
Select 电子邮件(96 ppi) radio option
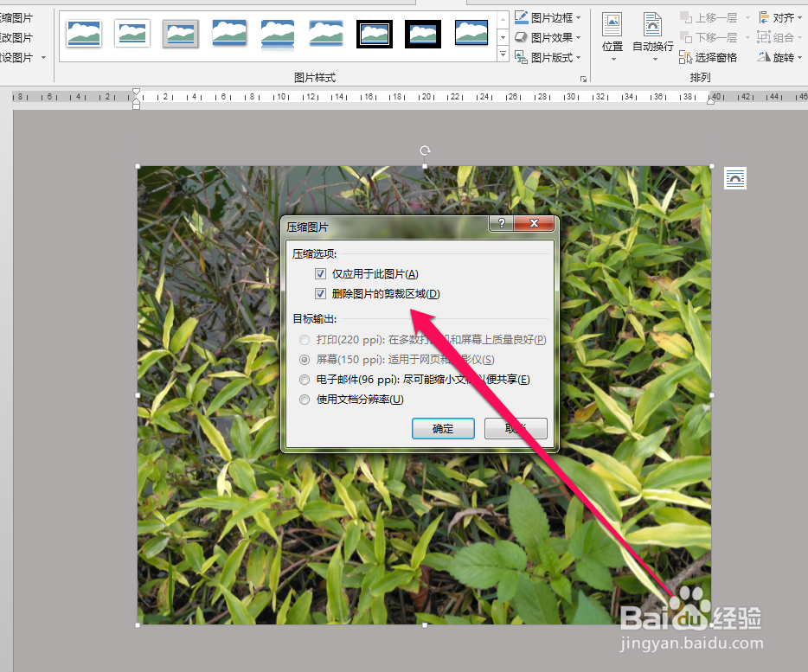[x=305, y=380]
